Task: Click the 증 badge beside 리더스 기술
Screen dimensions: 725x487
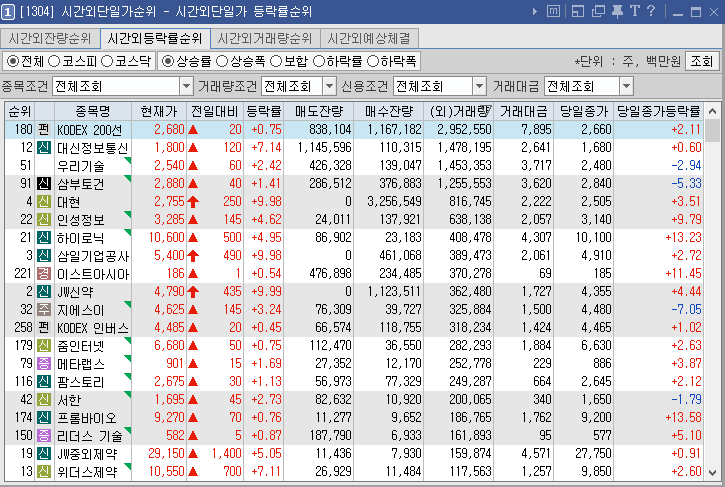Action: tap(44, 435)
